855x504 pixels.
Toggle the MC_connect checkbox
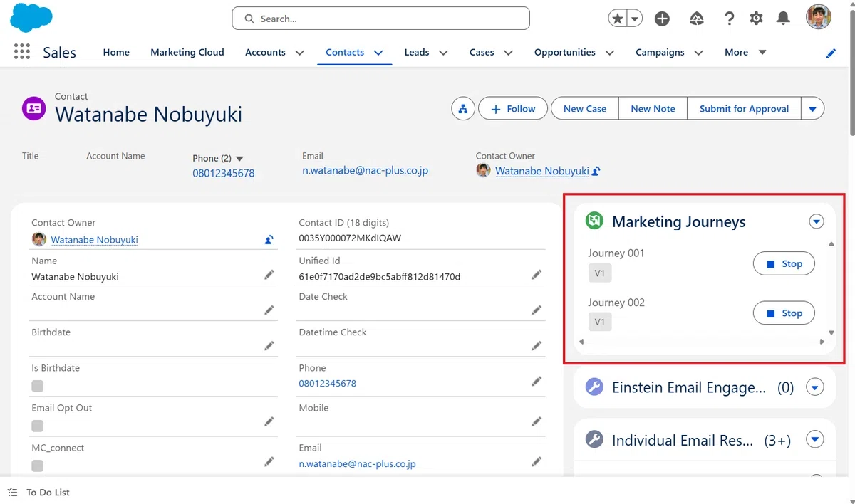click(x=38, y=466)
